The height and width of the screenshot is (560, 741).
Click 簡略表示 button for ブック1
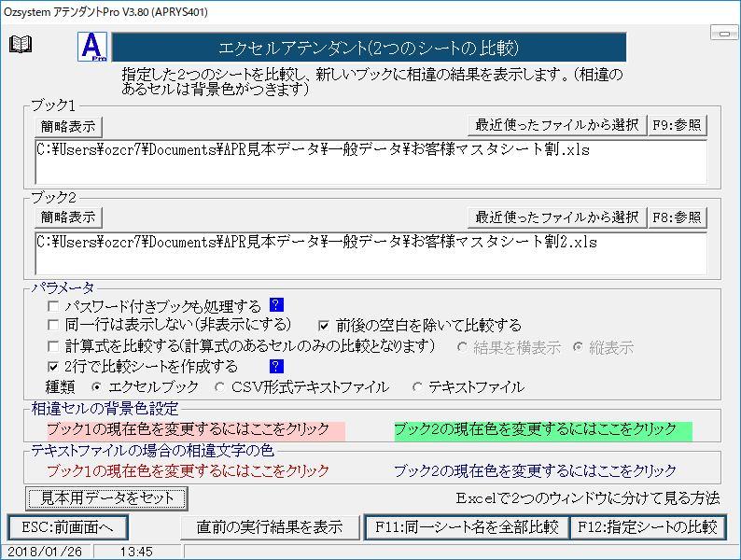pyautogui.click(x=68, y=127)
